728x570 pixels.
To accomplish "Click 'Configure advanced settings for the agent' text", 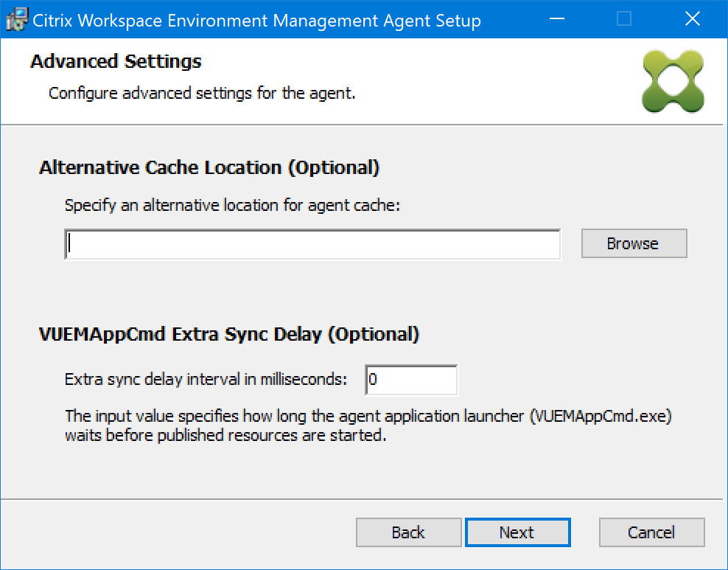I will point(202,94).
